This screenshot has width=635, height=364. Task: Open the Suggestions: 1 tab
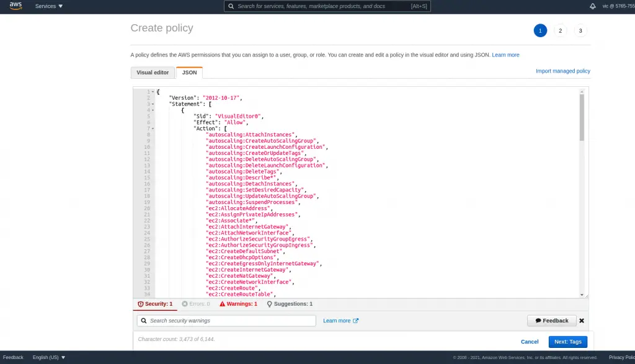pyautogui.click(x=290, y=304)
